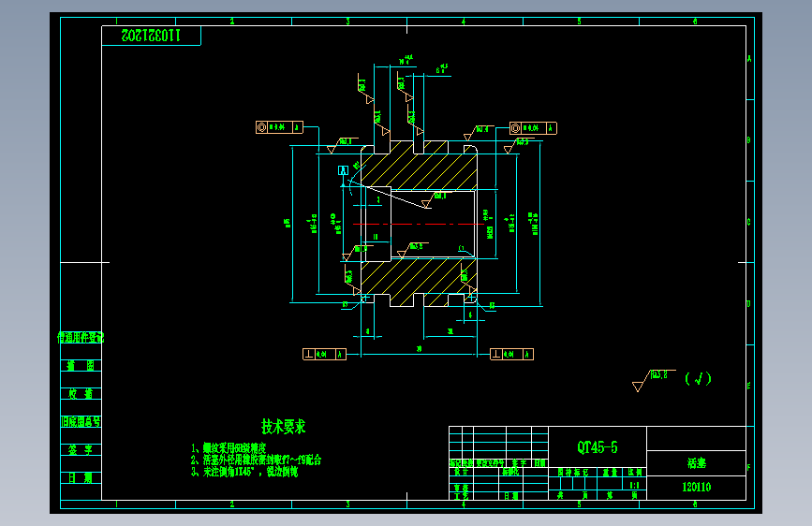Click top border zone number 5
The width and height of the screenshot is (812, 526).
tap(580, 22)
